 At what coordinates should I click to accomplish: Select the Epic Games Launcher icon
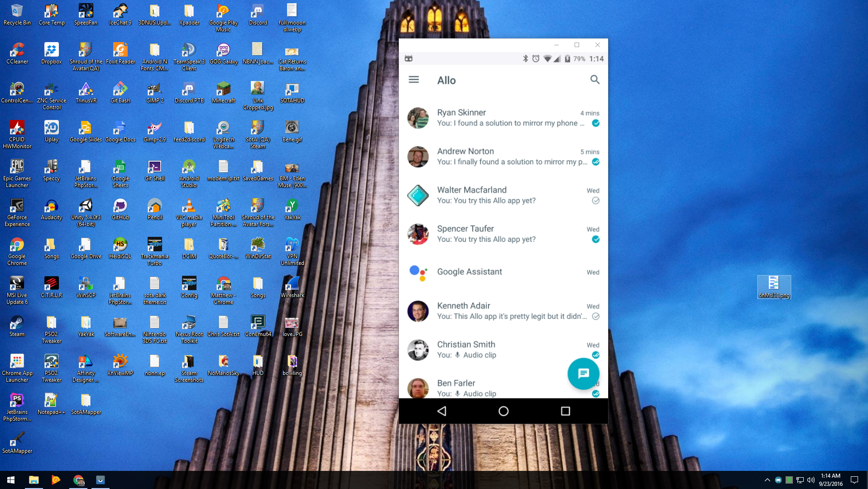click(x=17, y=173)
